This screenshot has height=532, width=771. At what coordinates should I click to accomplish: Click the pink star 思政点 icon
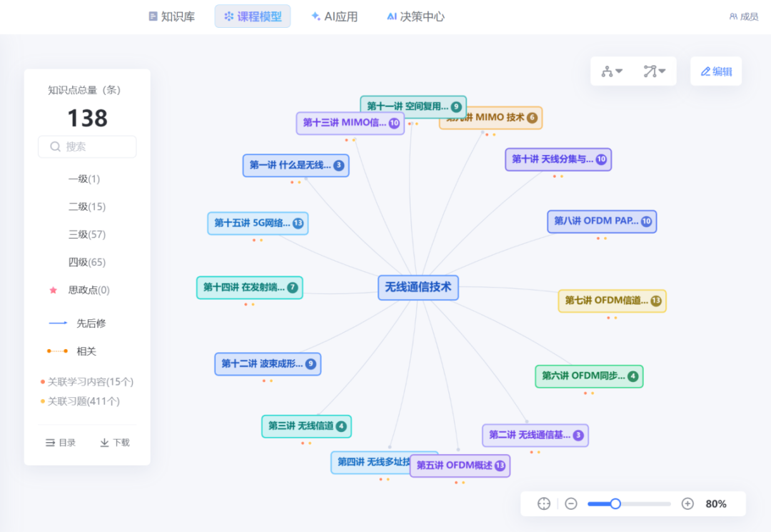53,290
